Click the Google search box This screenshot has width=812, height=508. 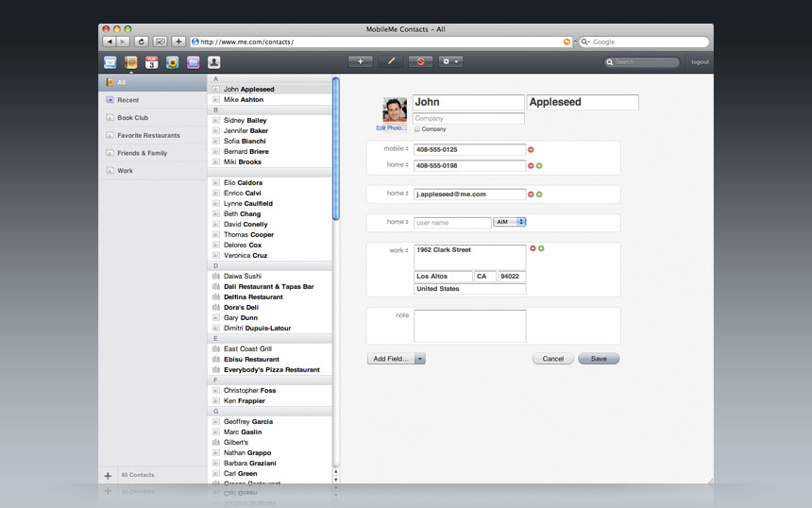(x=644, y=42)
